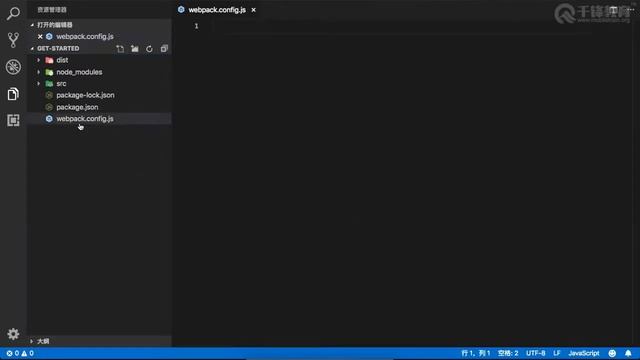This screenshot has width=640, height=360.
Task: Select the src folder row
Action: [x=100, y=84]
